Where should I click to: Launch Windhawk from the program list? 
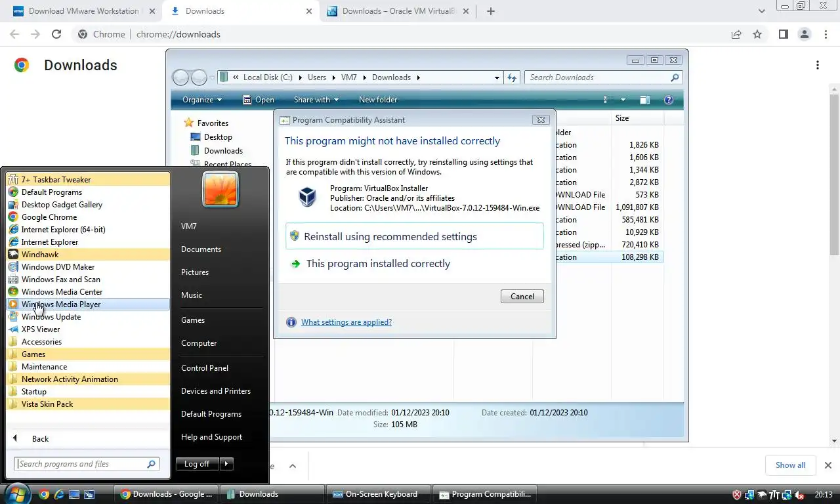pyautogui.click(x=88, y=254)
